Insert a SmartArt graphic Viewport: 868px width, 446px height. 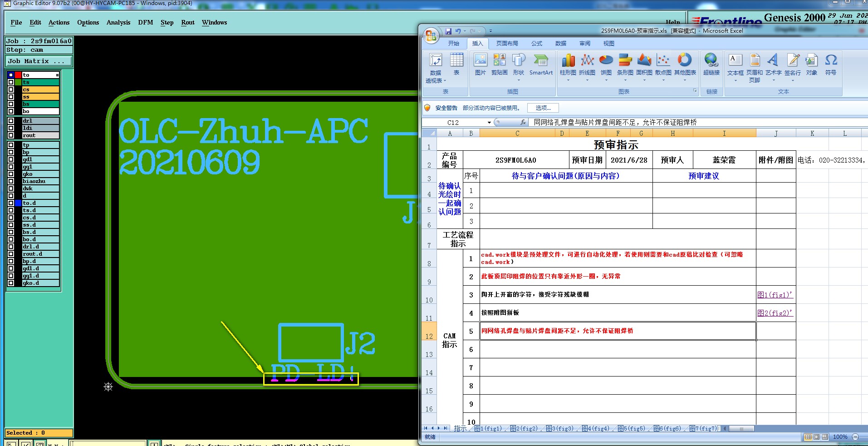point(541,64)
